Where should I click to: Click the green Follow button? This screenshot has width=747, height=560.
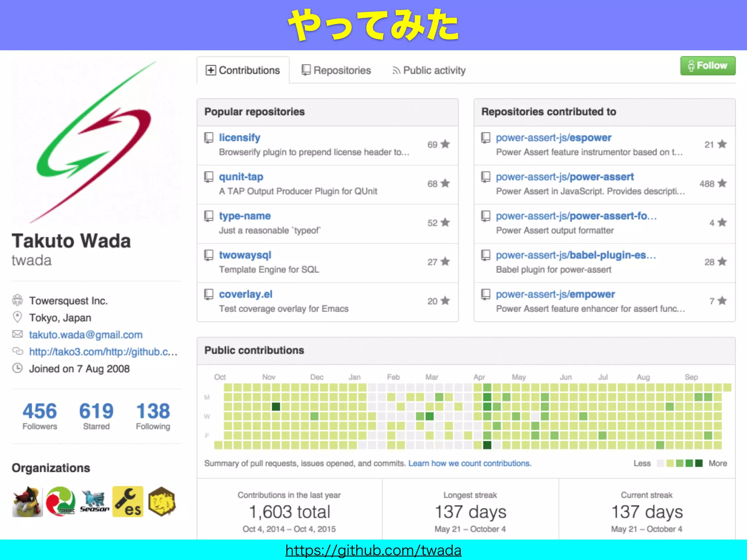[x=708, y=66]
